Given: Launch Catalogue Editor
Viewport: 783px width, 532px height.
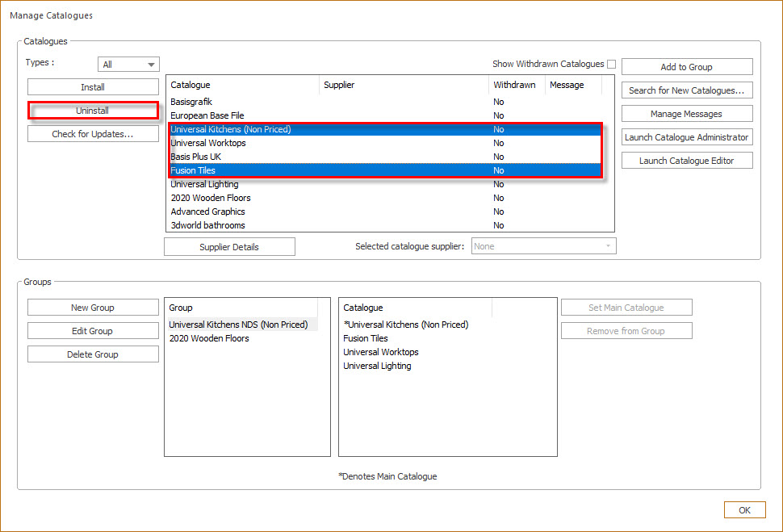Looking at the screenshot, I should pyautogui.click(x=687, y=161).
